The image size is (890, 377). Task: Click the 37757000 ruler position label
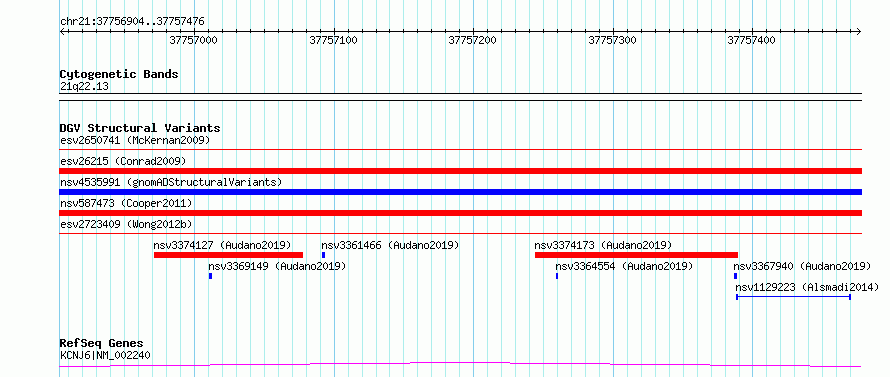194,40
